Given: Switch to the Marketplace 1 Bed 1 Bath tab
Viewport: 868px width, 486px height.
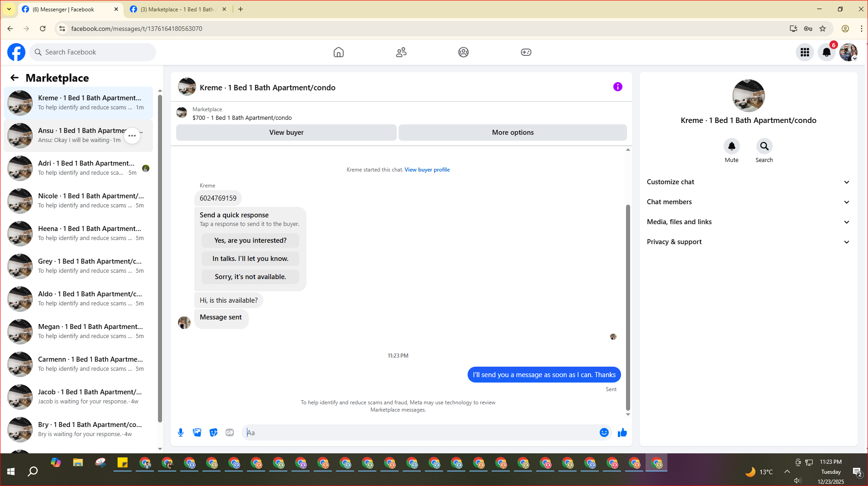Looking at the screenshot, I should click(178, 9).
